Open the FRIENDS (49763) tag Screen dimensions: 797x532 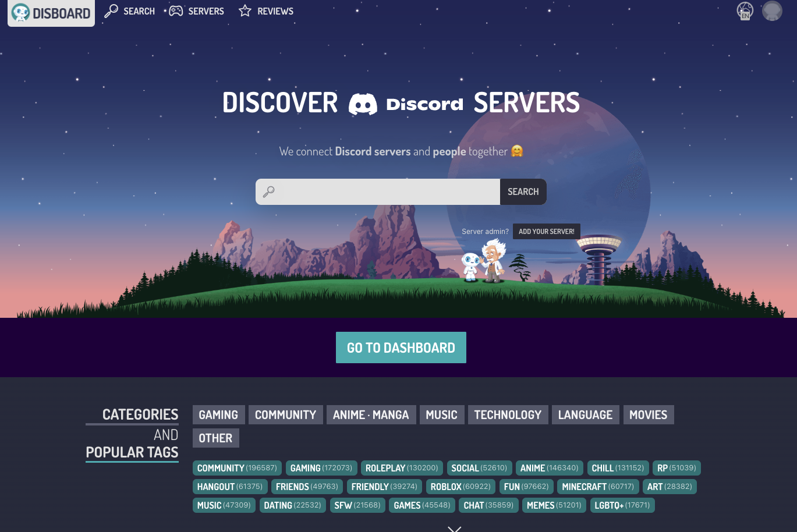(x=307, y=487)
